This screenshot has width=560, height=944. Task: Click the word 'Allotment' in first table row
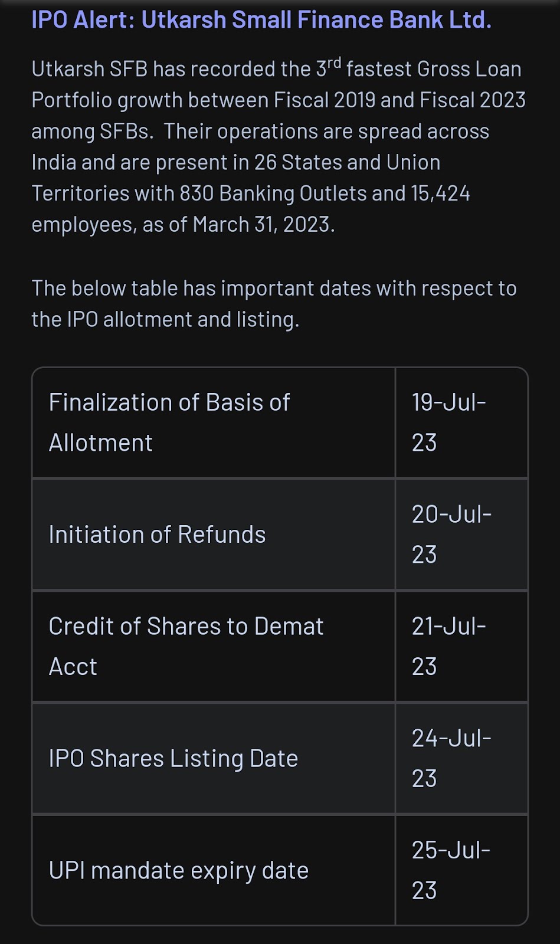pos(101,442)
